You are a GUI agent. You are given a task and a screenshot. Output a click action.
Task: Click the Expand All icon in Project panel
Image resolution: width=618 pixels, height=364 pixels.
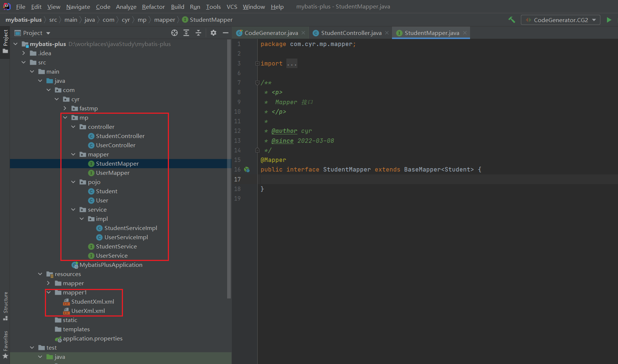tap(186, 33)
